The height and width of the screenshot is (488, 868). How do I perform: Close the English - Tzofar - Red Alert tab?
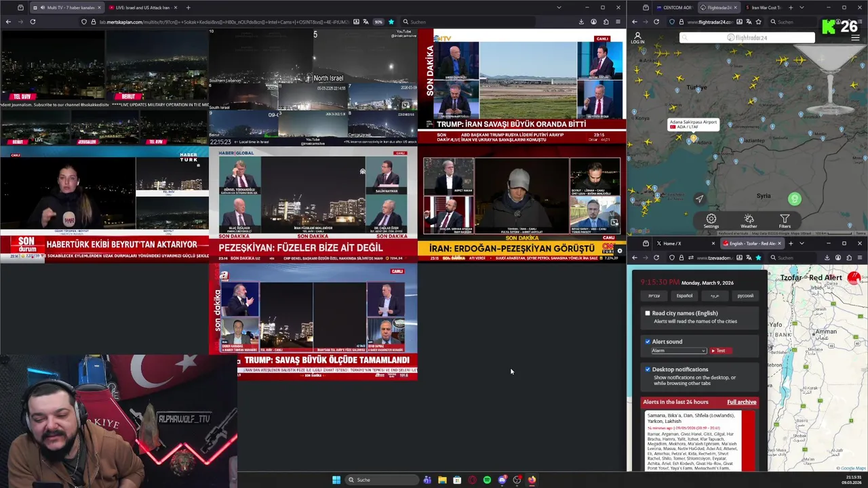(779, 243)
